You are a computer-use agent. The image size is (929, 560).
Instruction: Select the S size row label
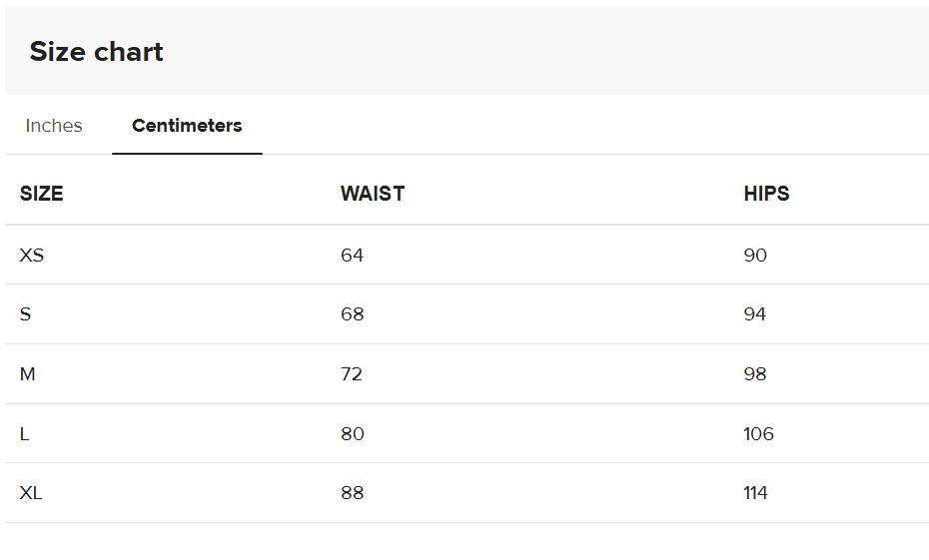[x=25, y=314]
